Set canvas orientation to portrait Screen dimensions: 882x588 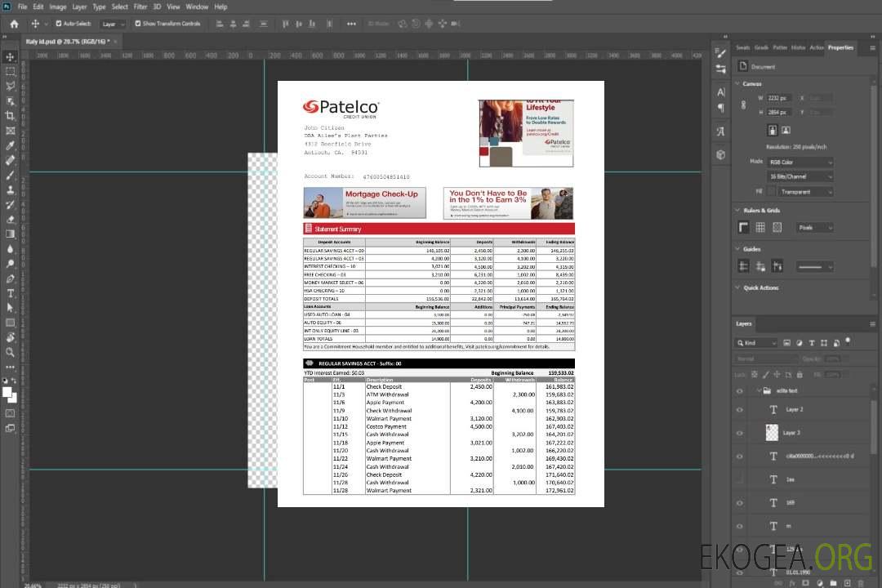tap(773, 130)
